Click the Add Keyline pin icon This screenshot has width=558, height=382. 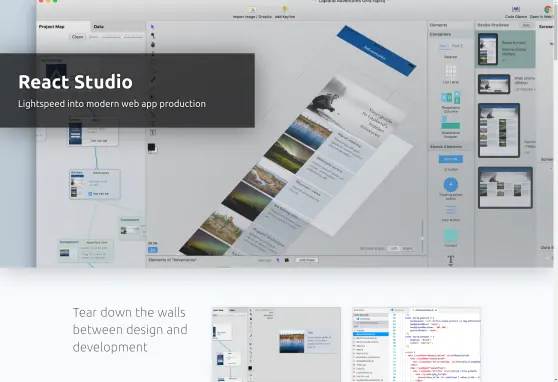(x=285, y=9)
